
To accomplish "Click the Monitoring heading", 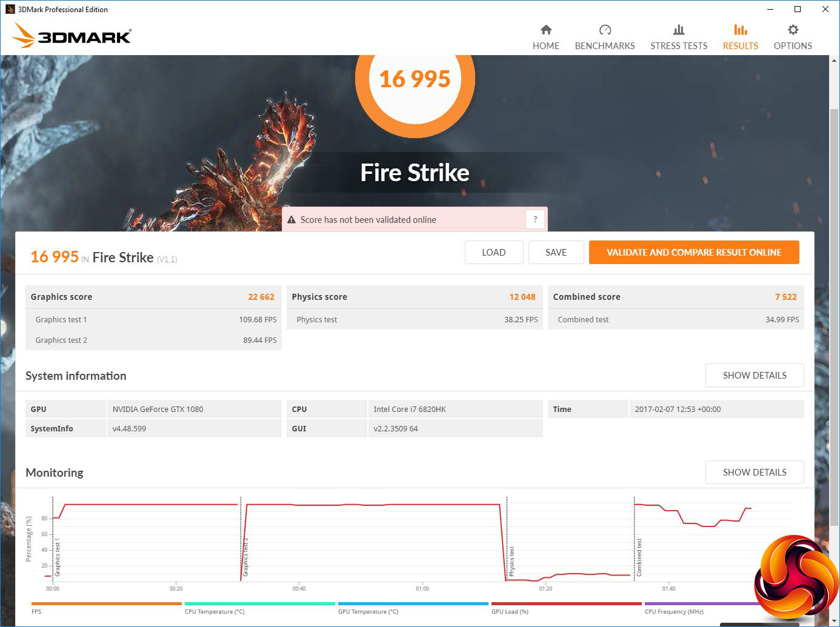I will [55, 473].
